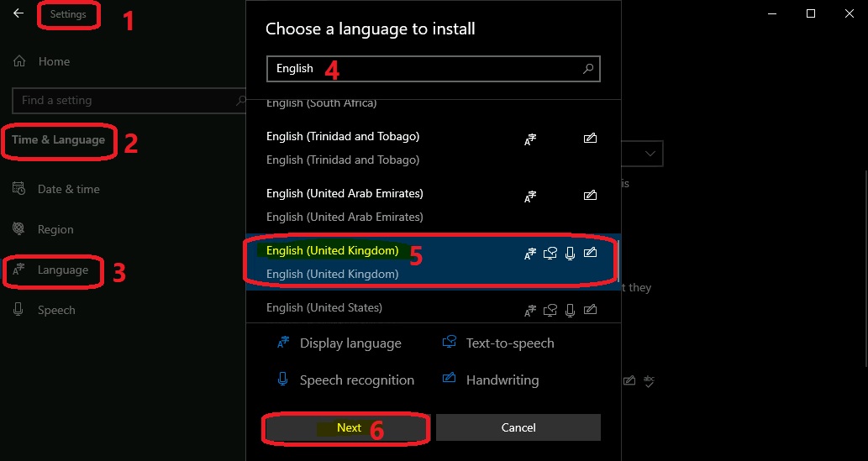Click handwriting icon for Trinidad and Tobago

click(x=590, y=139)
